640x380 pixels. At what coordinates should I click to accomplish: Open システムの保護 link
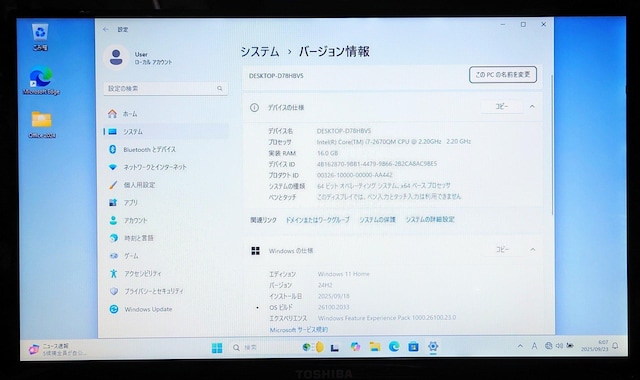point(377,220)
